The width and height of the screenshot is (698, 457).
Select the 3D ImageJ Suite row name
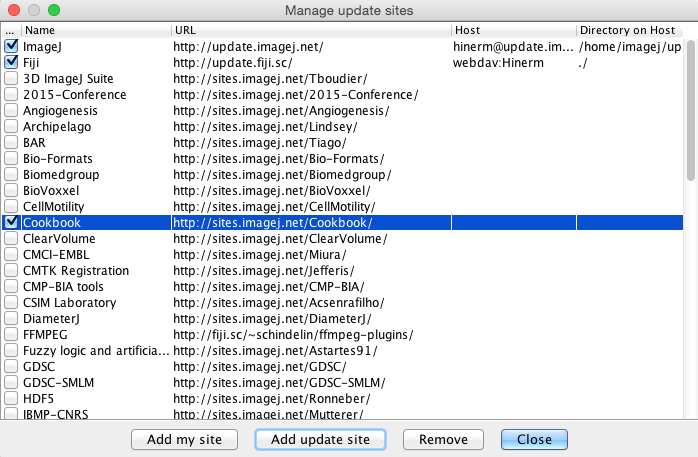click(96, 78)
